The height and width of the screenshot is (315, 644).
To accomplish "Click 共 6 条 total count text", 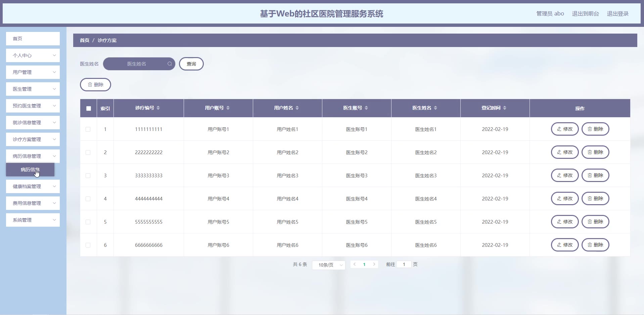I will pos(300,264).
